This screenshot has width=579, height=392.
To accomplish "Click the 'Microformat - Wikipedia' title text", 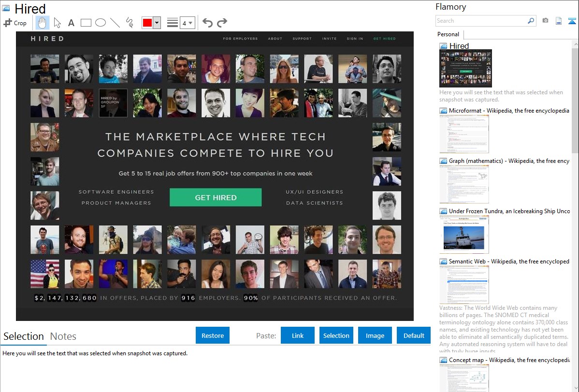I will point(509,111).
